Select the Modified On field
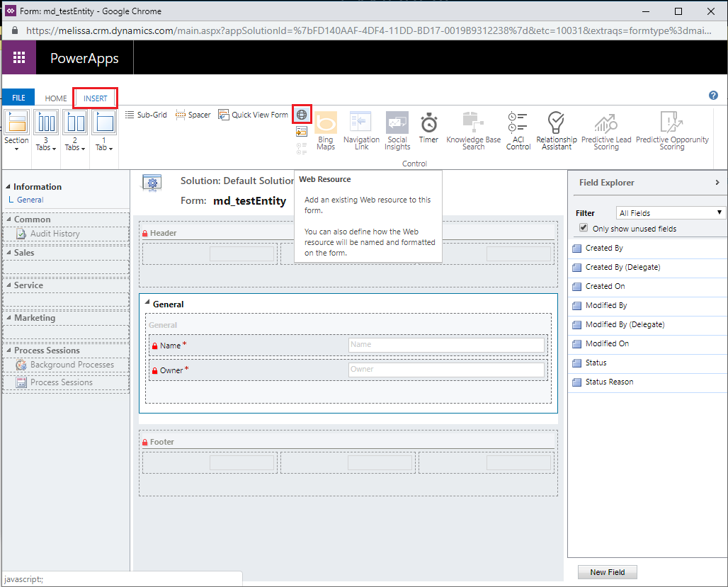 pos(648,343)
